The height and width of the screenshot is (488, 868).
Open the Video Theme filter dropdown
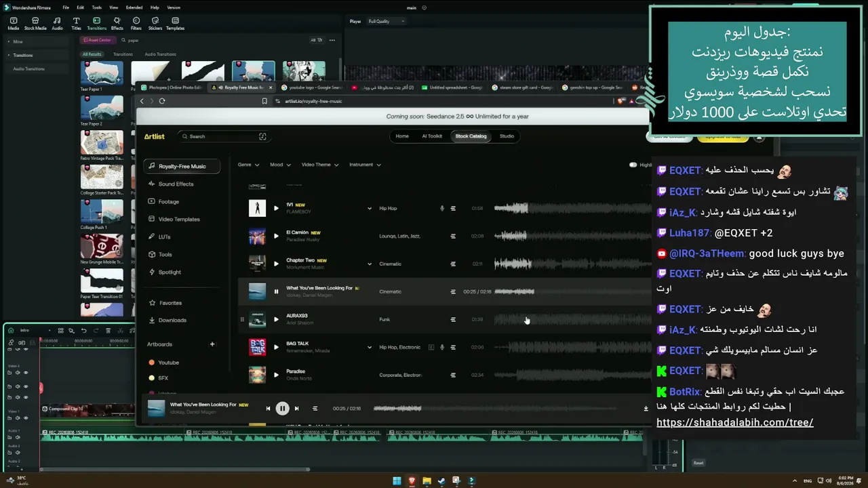pyautogui.click(x=320, y=165)
